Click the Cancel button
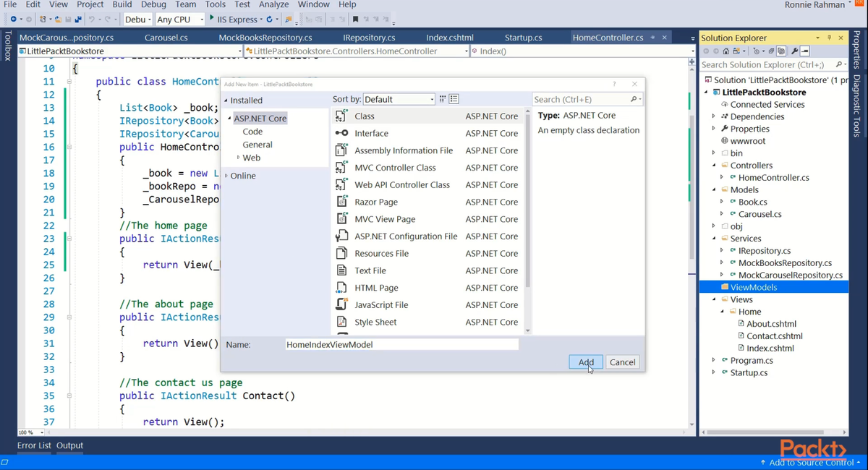Image resolution: width=868 pixels, height=470 pixels. [622, 362]
